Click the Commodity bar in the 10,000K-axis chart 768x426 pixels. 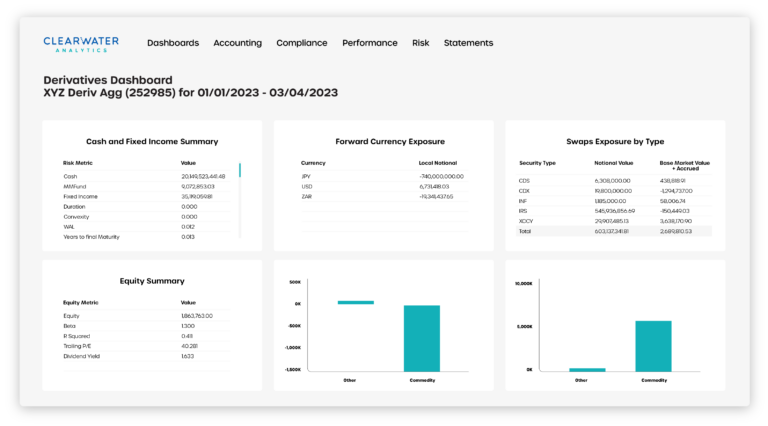pos(653,346)
